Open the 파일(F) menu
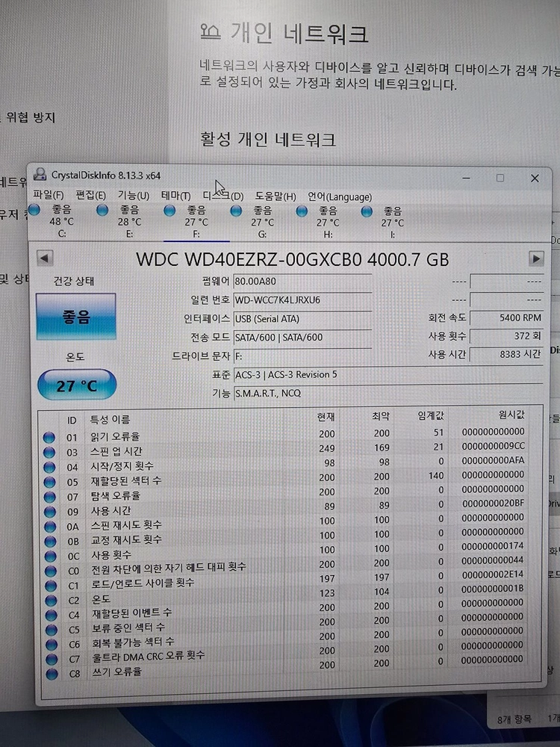The width and height of the screenshot is (560, 747). [x=48, y=195]
